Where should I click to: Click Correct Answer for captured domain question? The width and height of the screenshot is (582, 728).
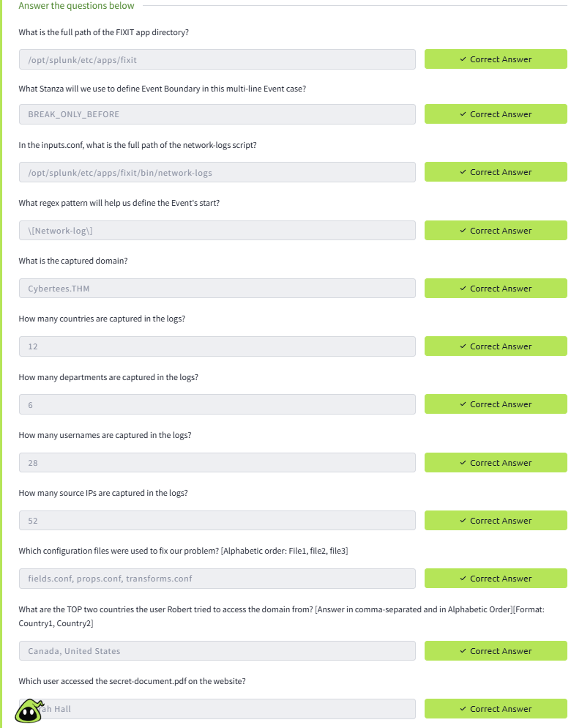pos(496,289)
